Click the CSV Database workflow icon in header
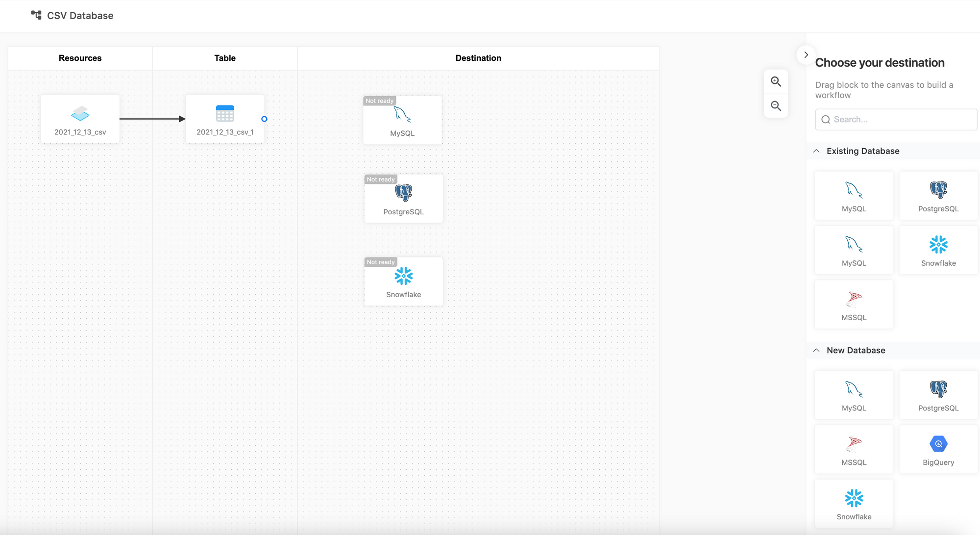The height and width of the screenshot is (535, 980). [x=36, y=15]
